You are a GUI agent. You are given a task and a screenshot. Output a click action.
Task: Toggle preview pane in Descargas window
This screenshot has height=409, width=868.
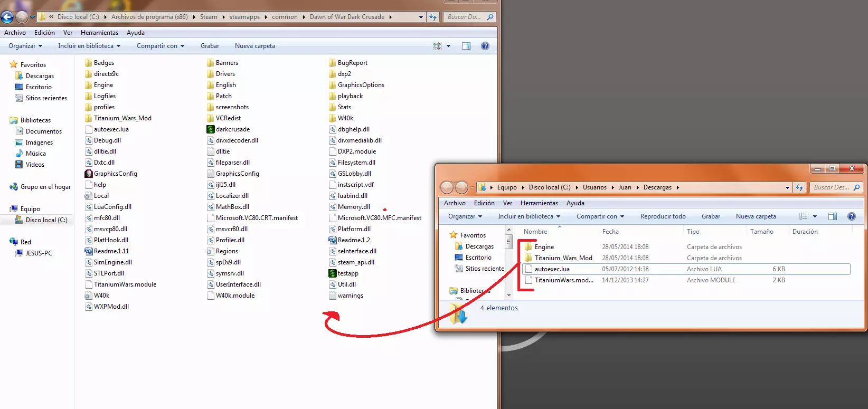[x=833, y=216]
